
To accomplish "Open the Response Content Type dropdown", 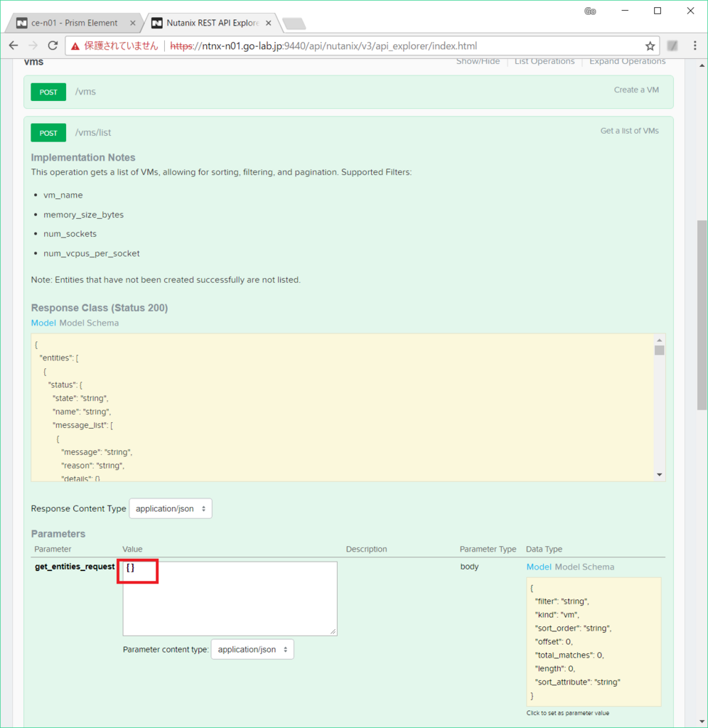I will pos(170,508).
